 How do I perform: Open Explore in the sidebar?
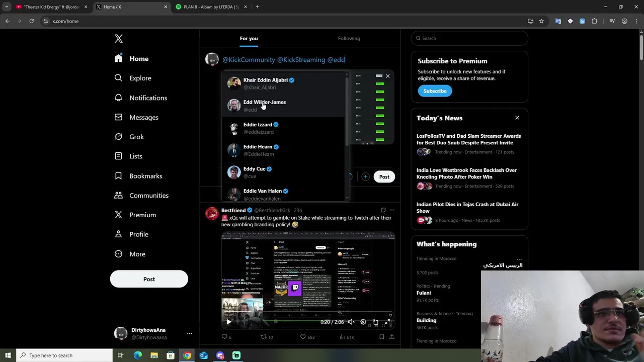pyautogui.click(x=133, y=78)
